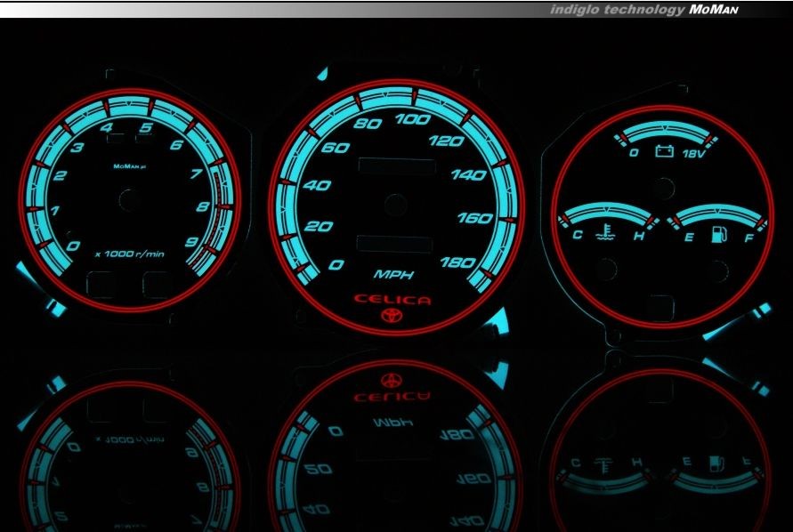Click the center hub of the tachometer
Screen dimensions: 793x532
129,201
